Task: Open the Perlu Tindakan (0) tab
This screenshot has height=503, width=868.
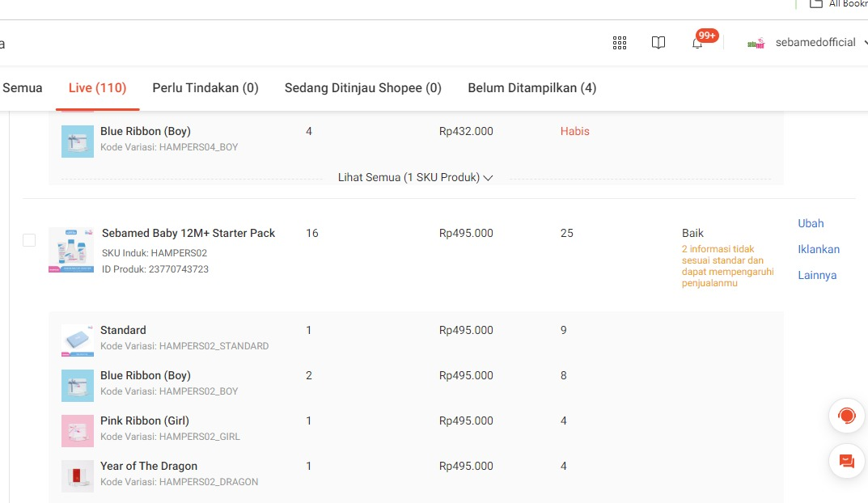Action: [205, 88]
